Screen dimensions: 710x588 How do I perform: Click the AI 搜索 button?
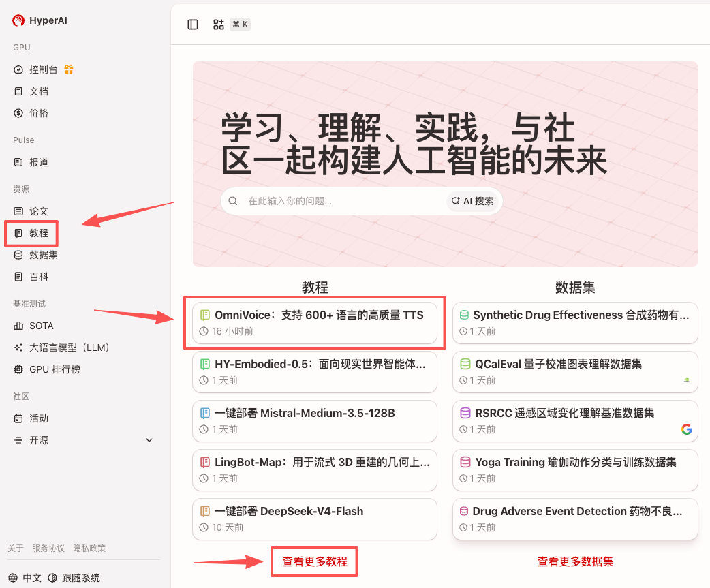pos(473,201)
